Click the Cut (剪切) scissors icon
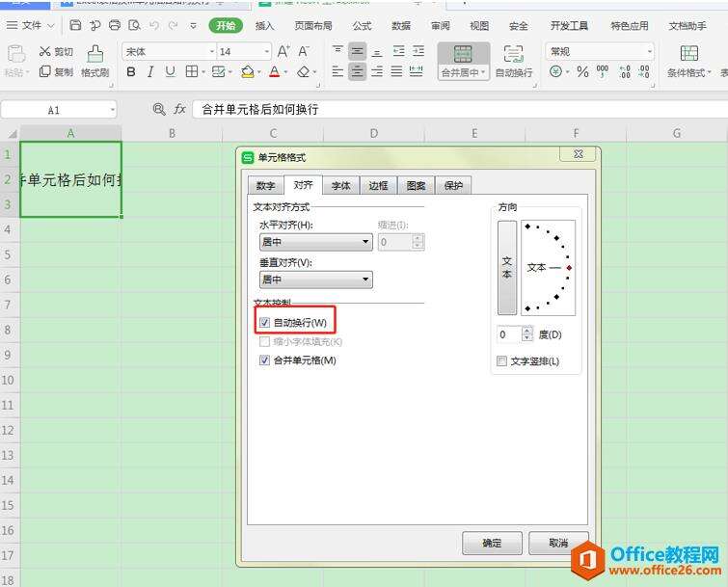728x587 pixels. (x=45, y=51)
